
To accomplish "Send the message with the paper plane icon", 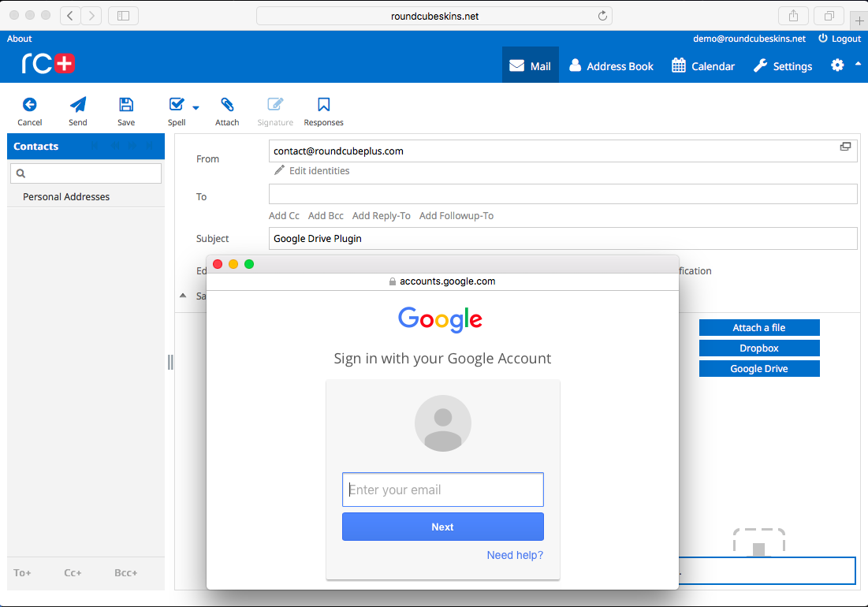I will point(78,105).
